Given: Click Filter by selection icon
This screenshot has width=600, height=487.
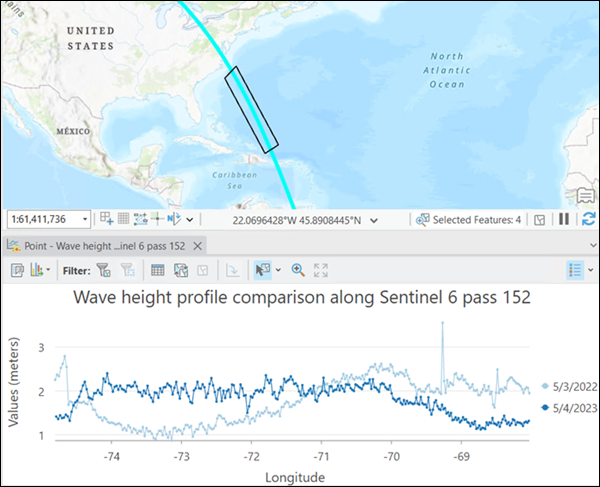Looking at the screenshot, I should 103,270.
